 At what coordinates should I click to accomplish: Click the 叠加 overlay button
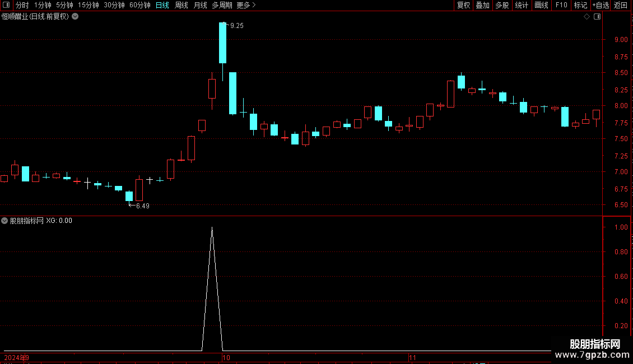point(482,5)
